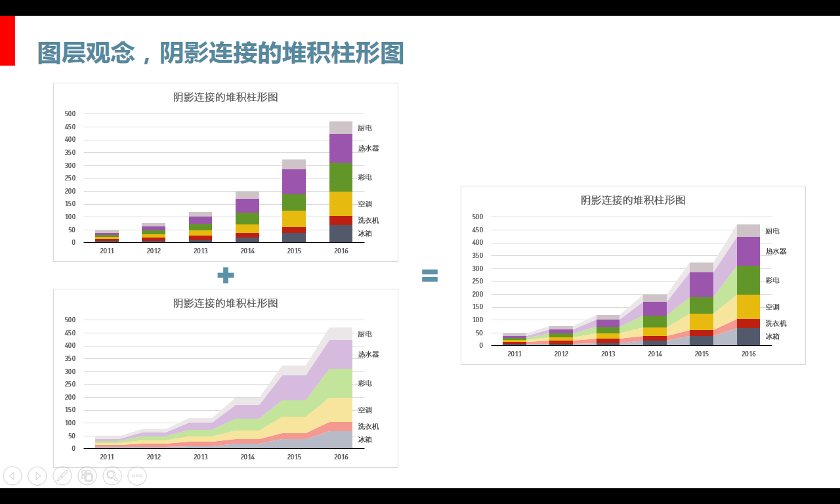Advance to the next slide with the forward arrow

coord(37,476)
